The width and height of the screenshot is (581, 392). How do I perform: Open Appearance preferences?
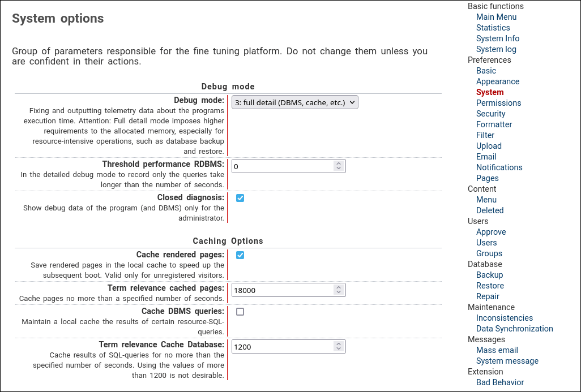pos(497,81)
